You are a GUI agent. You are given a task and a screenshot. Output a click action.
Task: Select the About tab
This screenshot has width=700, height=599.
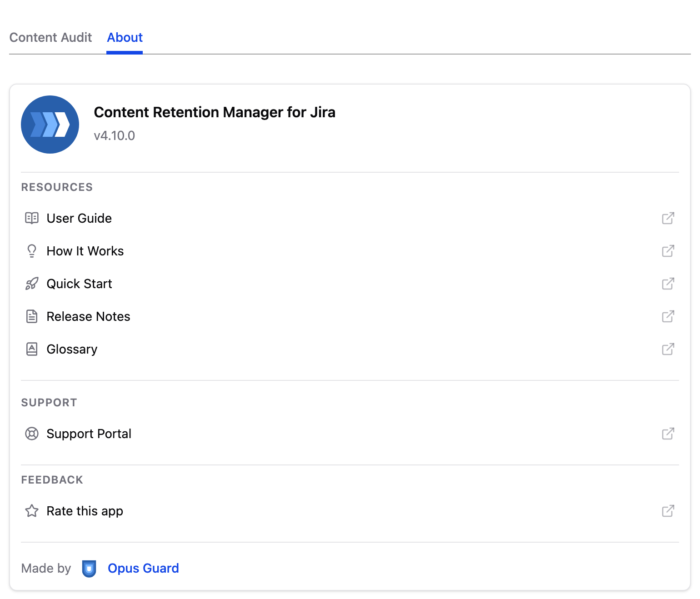(125, 37)
